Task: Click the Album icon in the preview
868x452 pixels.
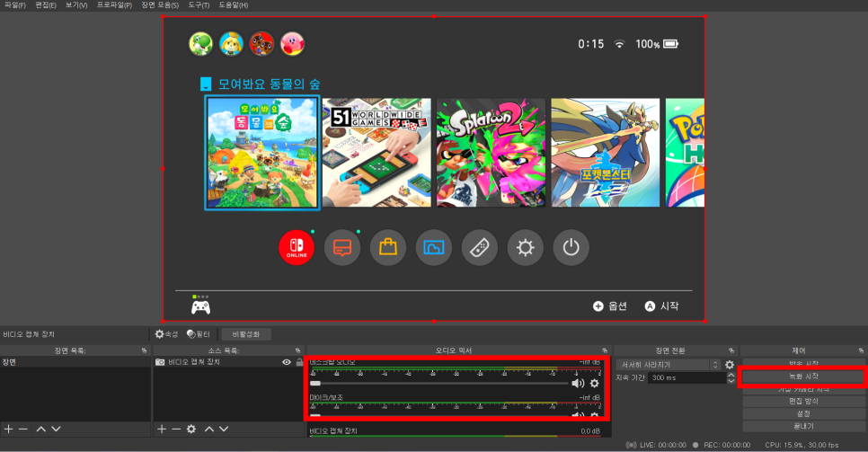Action: [x=433, y=247]
